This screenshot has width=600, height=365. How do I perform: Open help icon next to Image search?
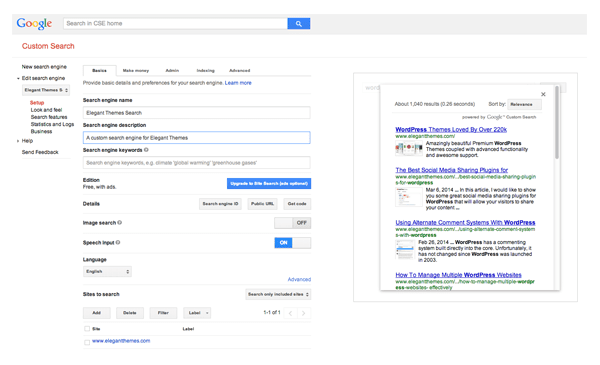point(120,223)
